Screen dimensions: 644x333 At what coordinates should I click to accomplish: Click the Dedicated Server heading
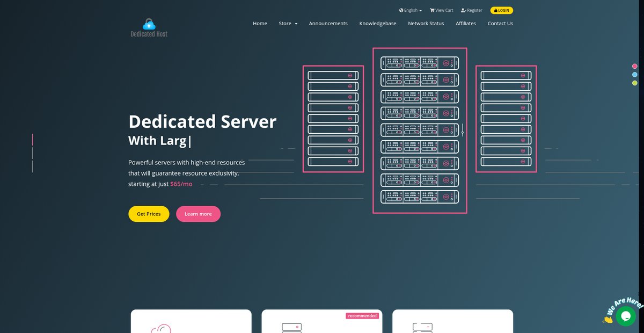pos(202,121)
